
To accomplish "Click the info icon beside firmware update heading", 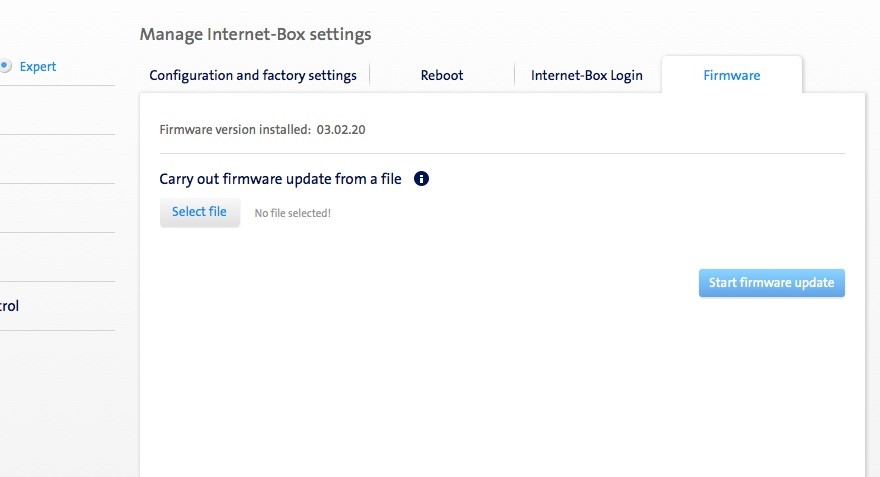I will pyautogui.click(x=421, y=179).
